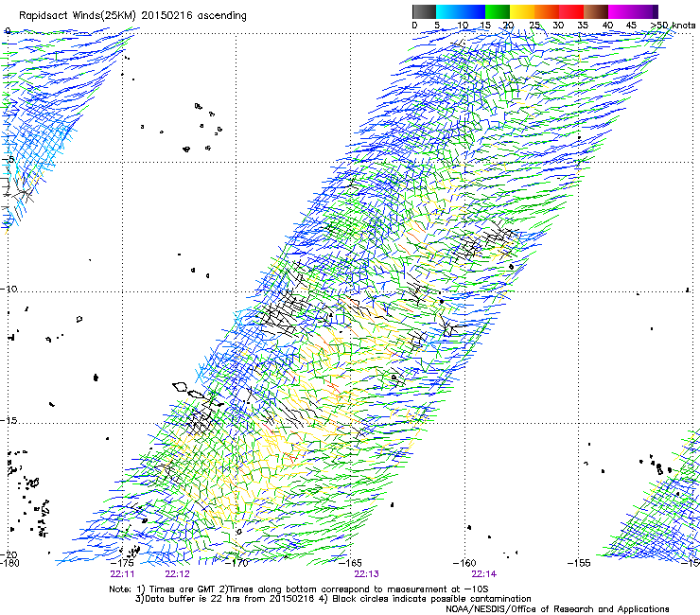Select the '35' label under the color scale

click(583, 26)
